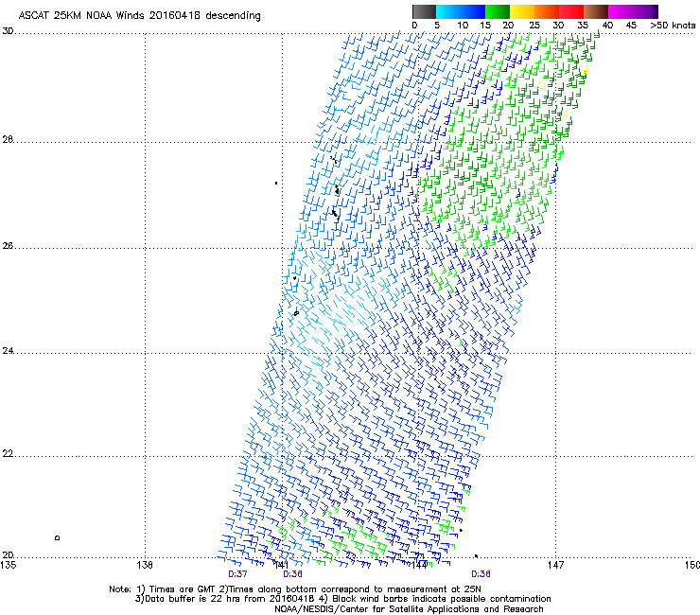The width and height of the screenshot is (700, 615).
Task: Click the '25' label under the color bar
Action: [534, 26]
